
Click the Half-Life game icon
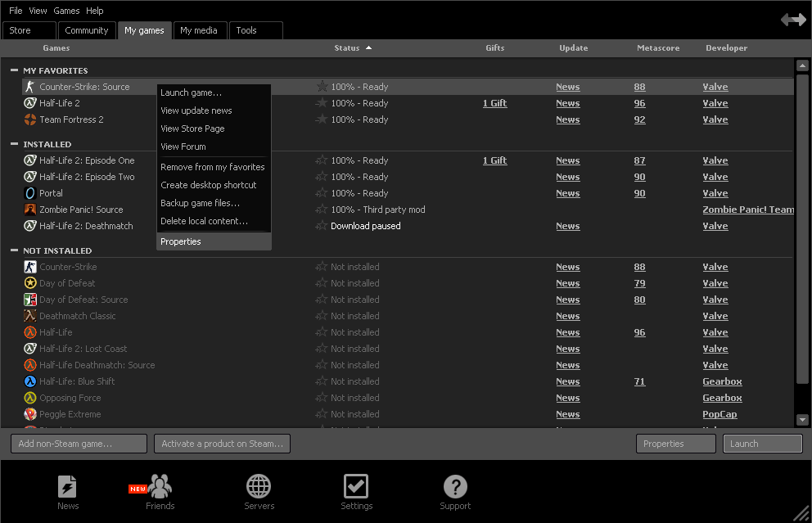click(30, 332)
